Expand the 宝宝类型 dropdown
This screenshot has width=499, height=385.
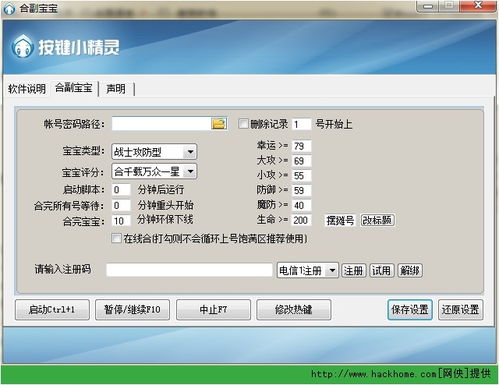[190, 152]
